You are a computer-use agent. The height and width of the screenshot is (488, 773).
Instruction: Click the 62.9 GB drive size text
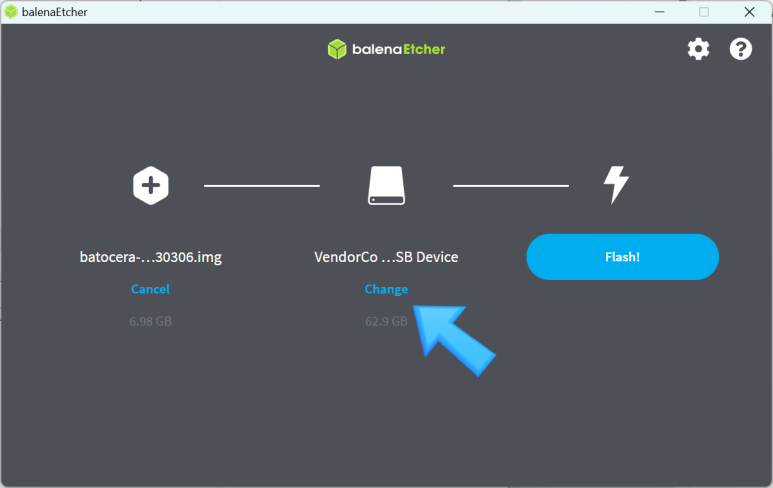[386, 321]
